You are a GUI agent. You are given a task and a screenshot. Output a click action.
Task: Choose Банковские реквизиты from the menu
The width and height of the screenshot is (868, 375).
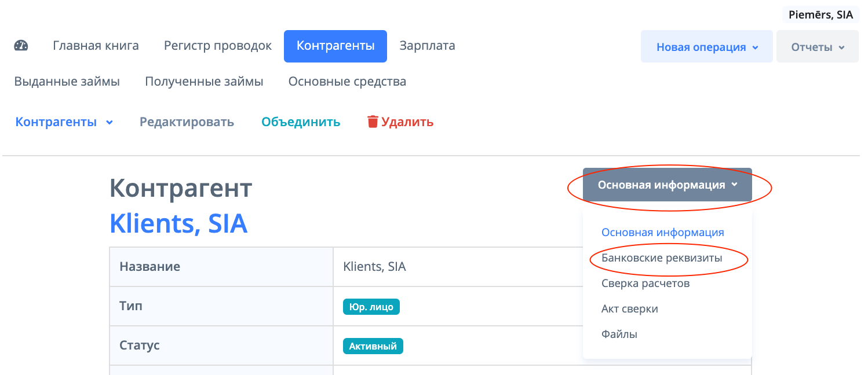tap(662, 258)
